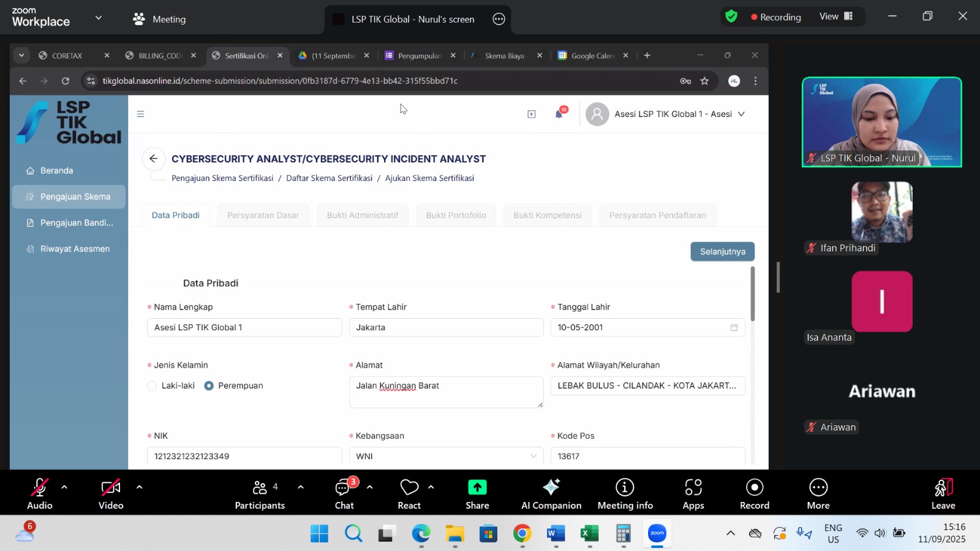The image size is (980, 551).
Task: Click the Daftar Skema Sertifikasi breadcrumb link
Action: [x=329, y=178]
